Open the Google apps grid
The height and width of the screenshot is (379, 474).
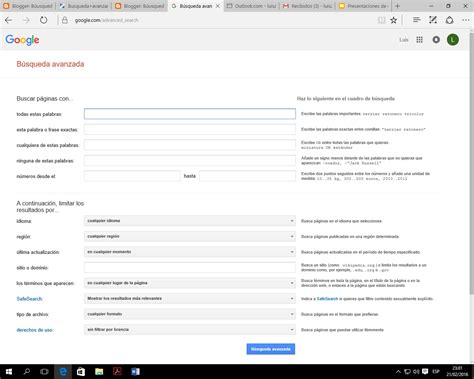420,40
